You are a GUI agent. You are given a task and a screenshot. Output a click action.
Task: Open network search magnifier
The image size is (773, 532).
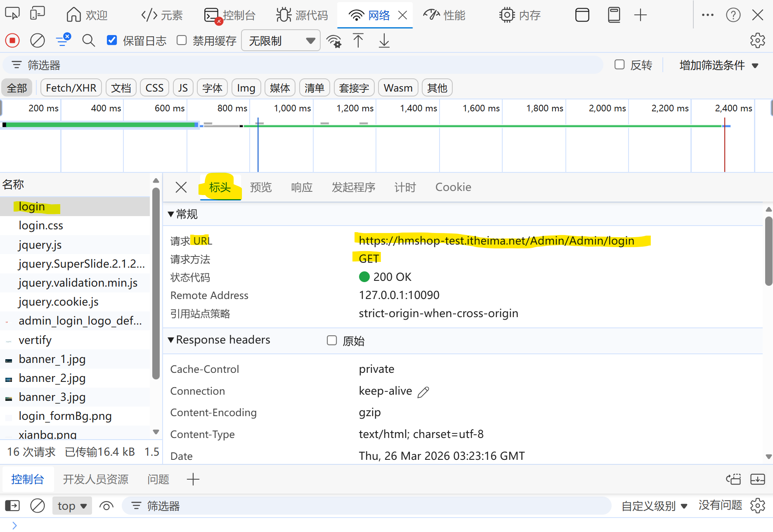click(88, 40)
